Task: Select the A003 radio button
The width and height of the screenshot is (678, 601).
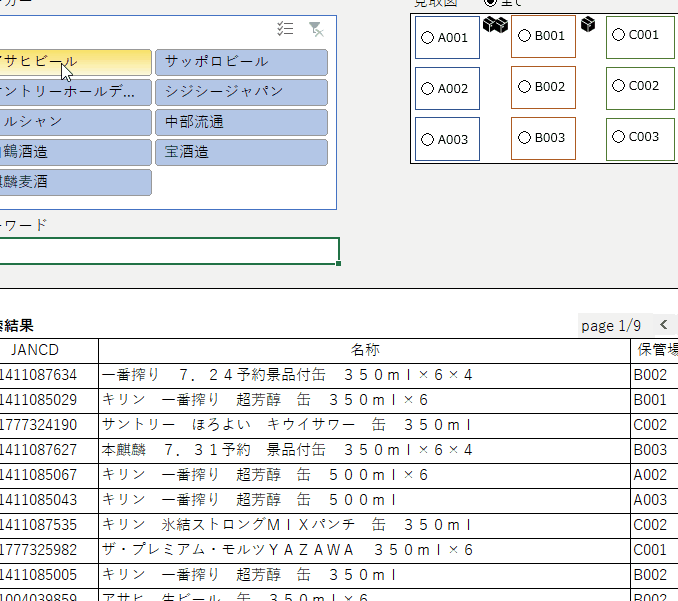Action: (427, 140)
